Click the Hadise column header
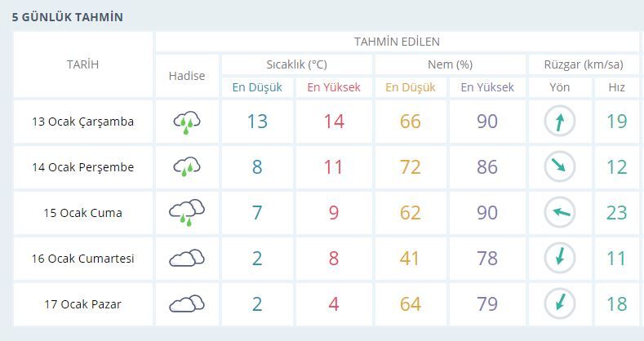The height and width of the screenshot is (341, 644). click(x=187, y=76)
